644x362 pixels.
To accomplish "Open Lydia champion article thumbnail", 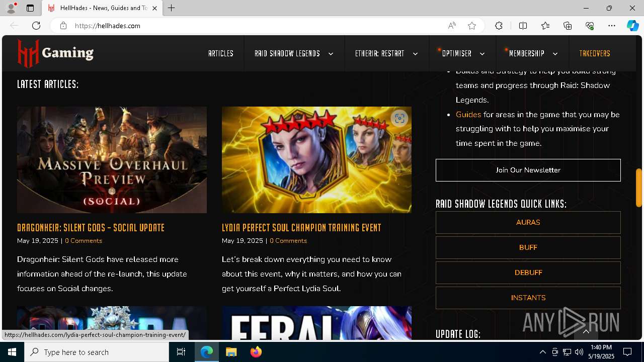I will [x=316, y=160].
